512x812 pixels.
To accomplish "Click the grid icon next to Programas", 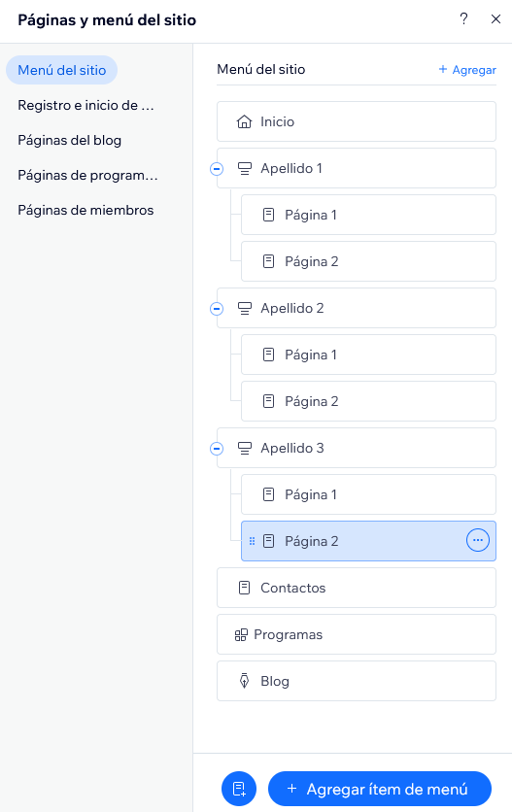I will [x=241, y=635].
